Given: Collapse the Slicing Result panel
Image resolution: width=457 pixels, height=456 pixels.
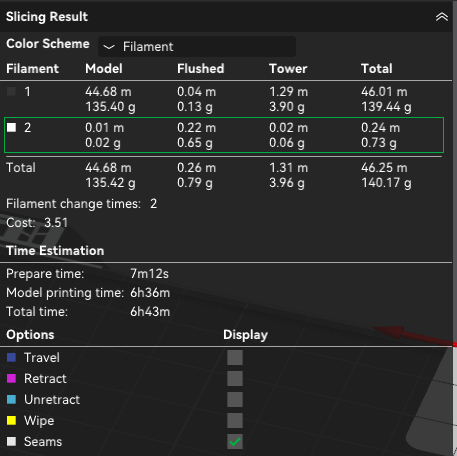Looking at the screenshot, I should pos(442,17).
